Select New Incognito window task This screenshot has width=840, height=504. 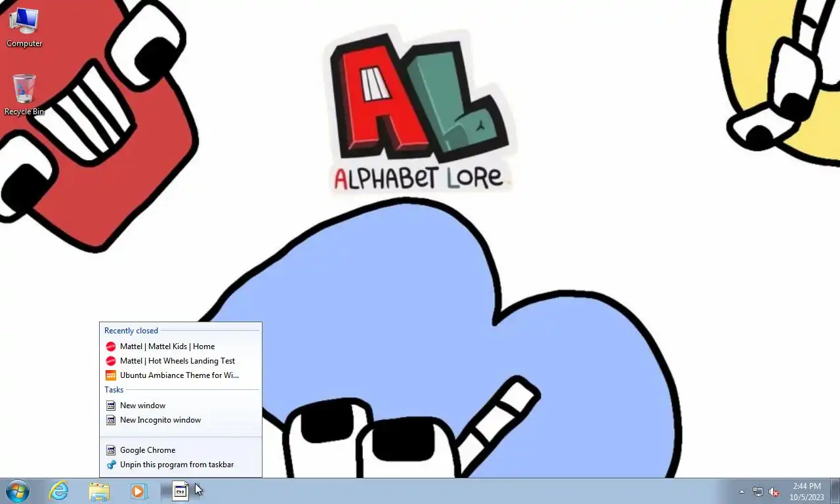click(x=180, y=420)
